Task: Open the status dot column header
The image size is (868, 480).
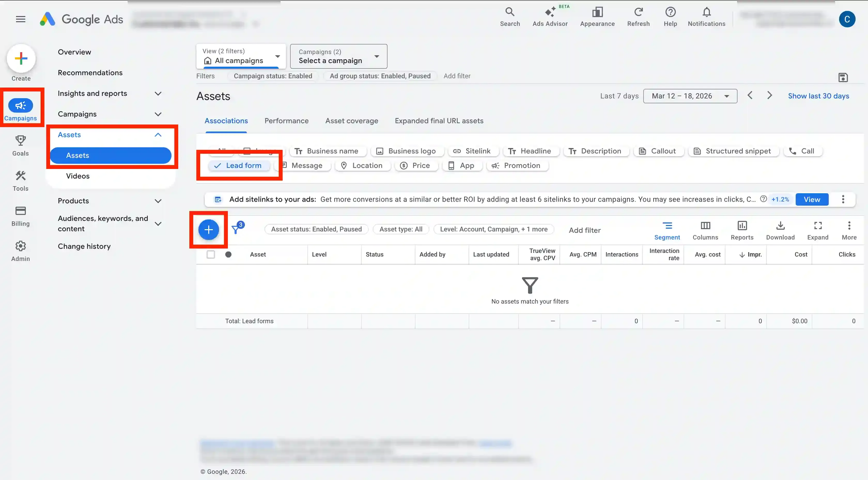Action: [x=228, y=254]
